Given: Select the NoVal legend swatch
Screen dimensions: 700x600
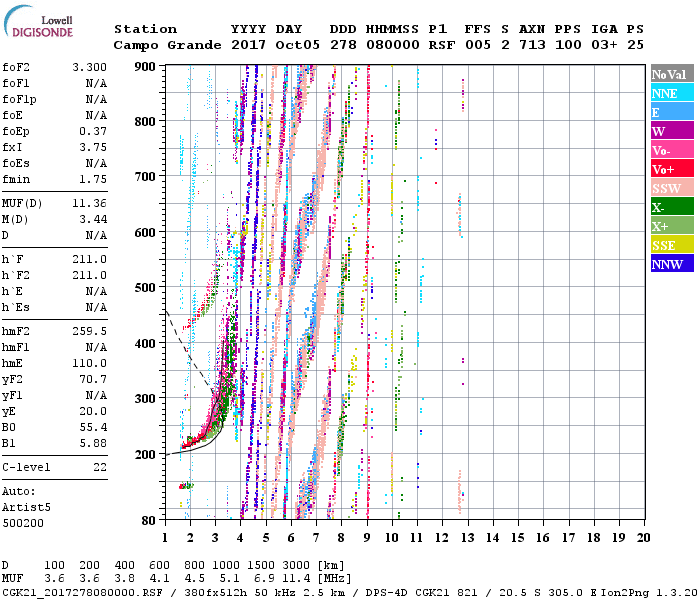Looking at the screenshot, I should (672, 74).
